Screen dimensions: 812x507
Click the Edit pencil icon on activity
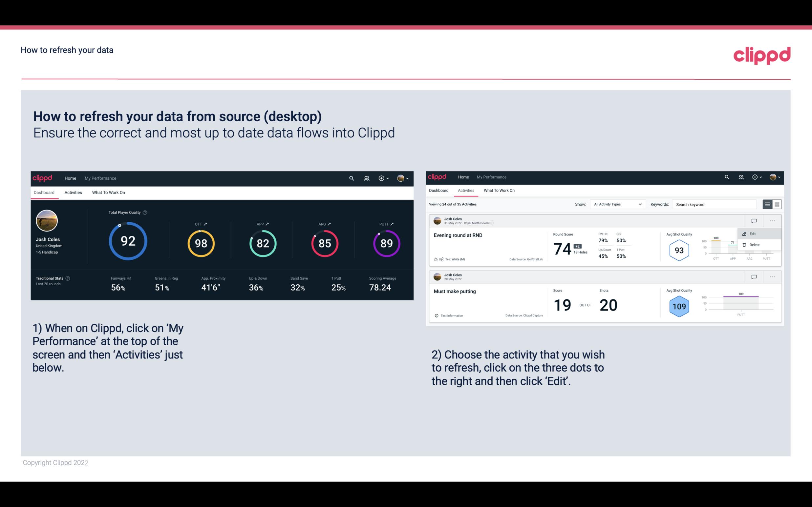click(745, 233)
